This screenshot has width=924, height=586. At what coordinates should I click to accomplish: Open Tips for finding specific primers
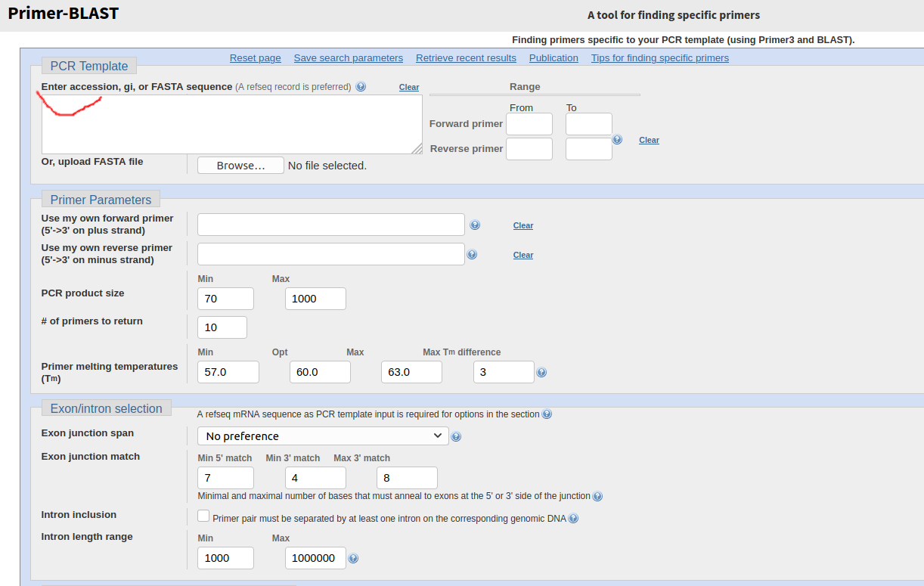click(x=660, y=58)
